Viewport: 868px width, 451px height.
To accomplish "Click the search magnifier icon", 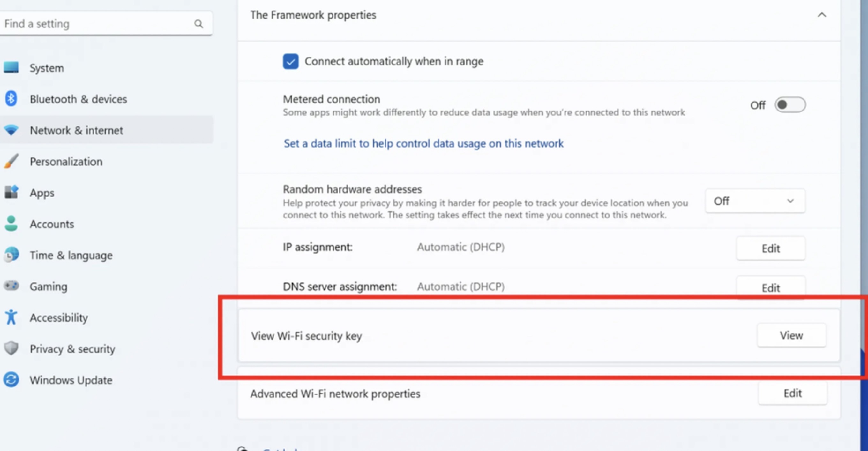I will pyautogui.click(x=198, y=24).
